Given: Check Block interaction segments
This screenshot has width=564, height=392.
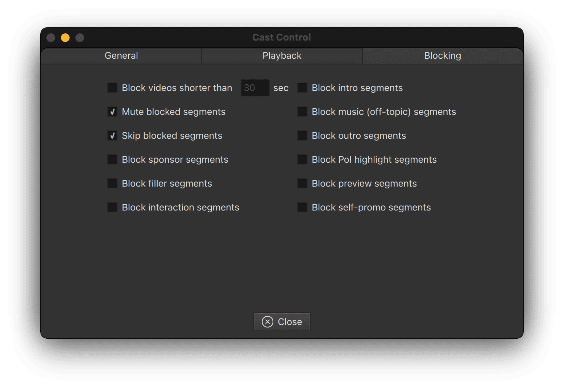Looking at the screenshot, I should point(112,207).
